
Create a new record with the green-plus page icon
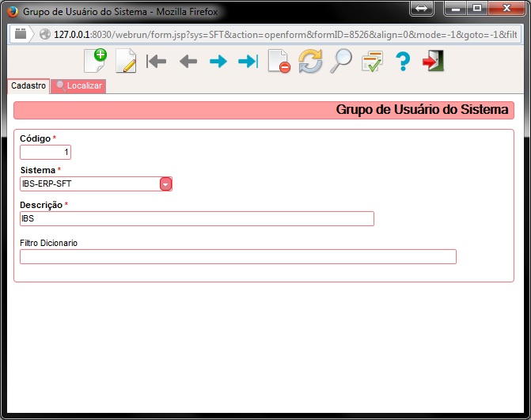(96, 61)
